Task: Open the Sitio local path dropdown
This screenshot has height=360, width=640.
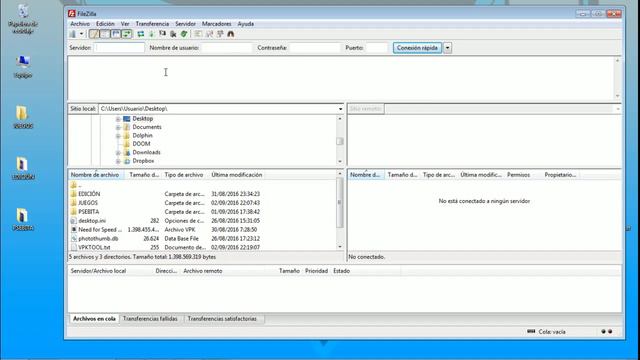Action: [x=340, y=109]
